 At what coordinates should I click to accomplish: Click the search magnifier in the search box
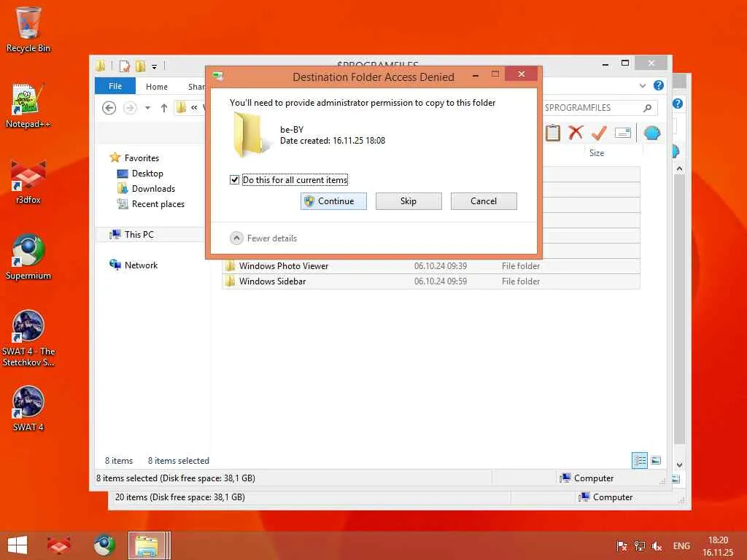[647, 108]
